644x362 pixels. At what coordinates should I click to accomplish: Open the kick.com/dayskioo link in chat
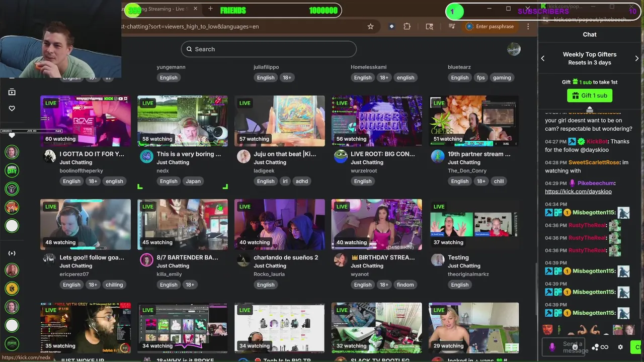578,192
